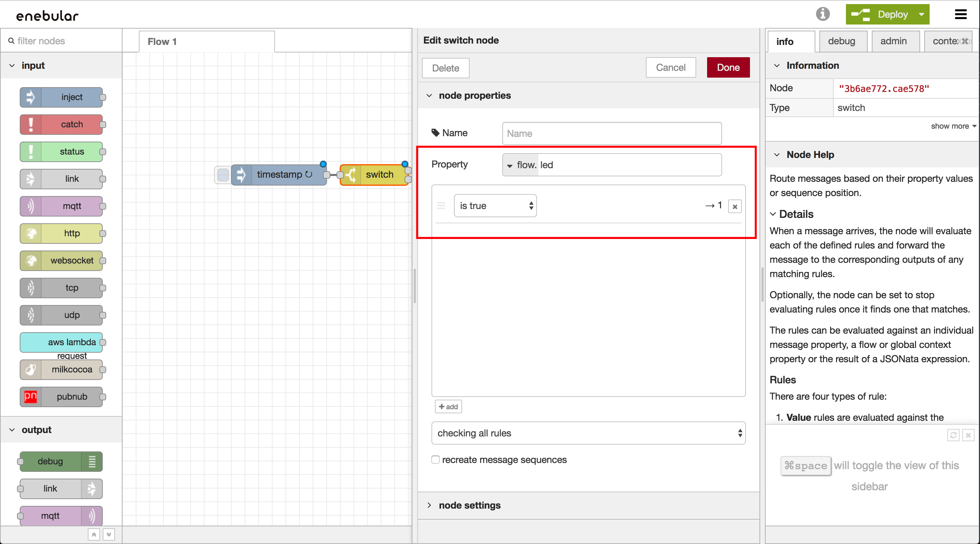
Task: Click the pubnub node icon
Action: pos(30,397)
